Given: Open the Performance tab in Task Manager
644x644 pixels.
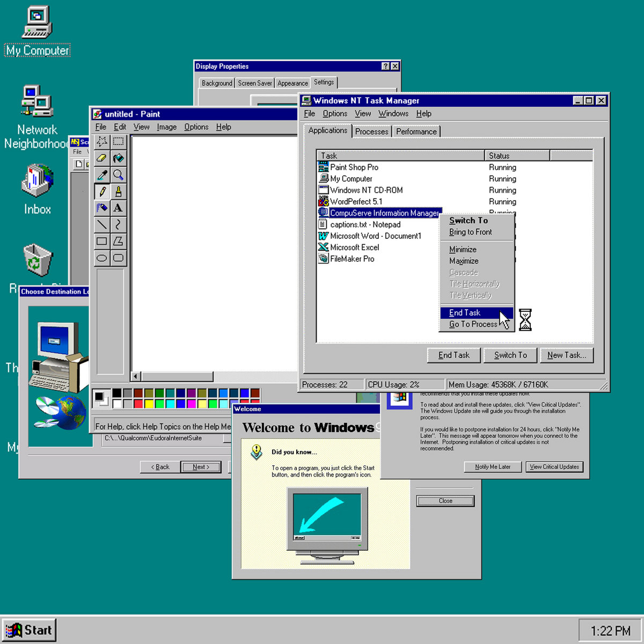Looking at the screenshot, I should coord(416,131).
